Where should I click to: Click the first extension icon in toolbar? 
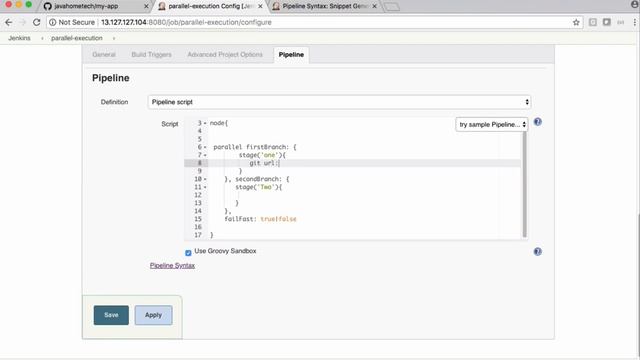point(593,22)
